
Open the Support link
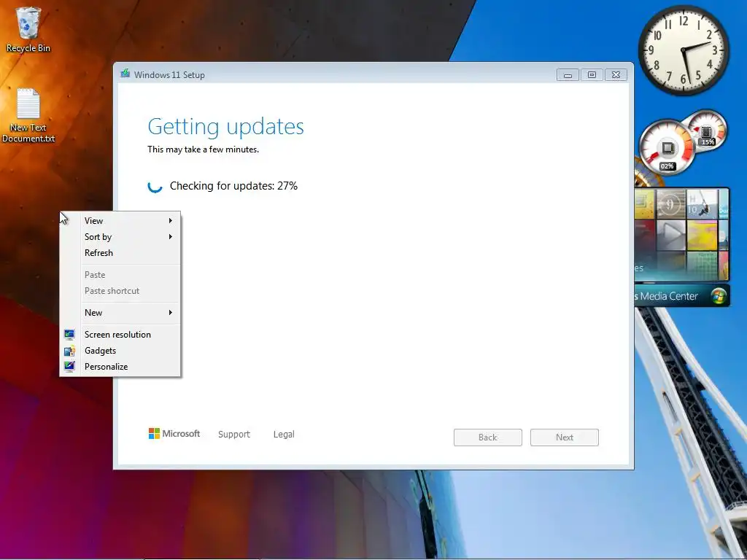tap(234, 435)
